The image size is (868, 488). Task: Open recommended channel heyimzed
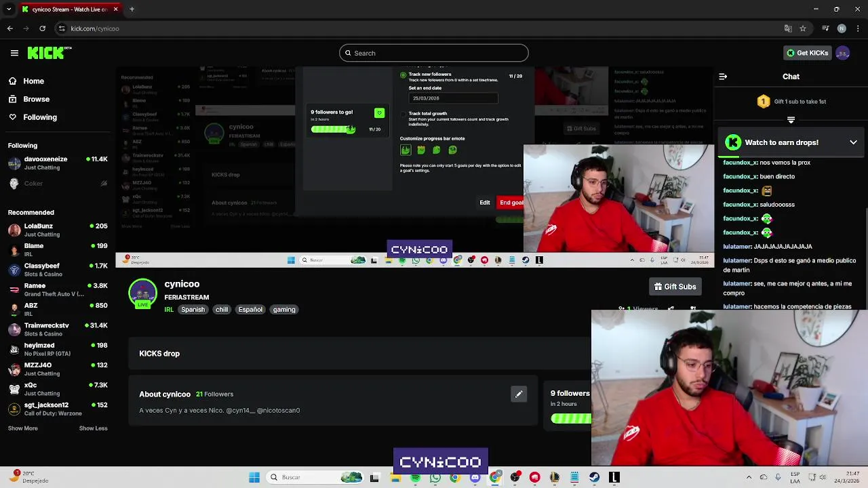58,349
